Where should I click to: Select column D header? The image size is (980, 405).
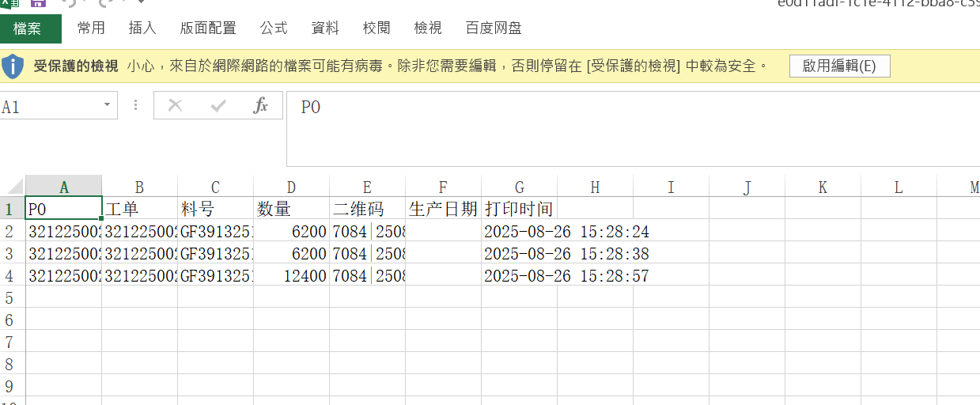[x=291, y=187]
